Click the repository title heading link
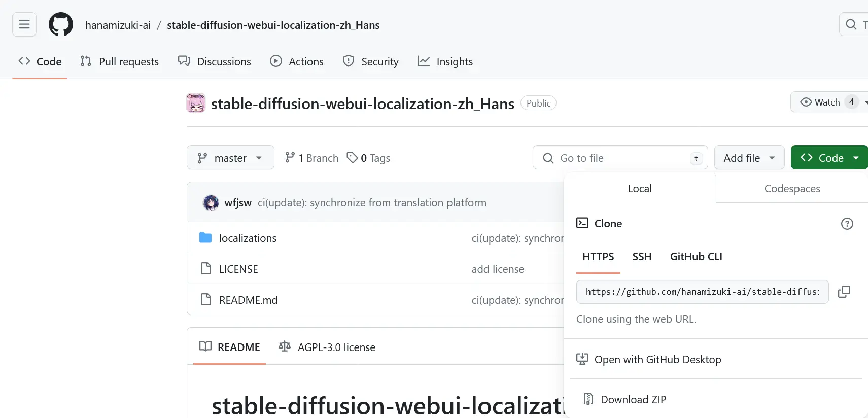Screen dimensions: 868x418 coord(363,103)
